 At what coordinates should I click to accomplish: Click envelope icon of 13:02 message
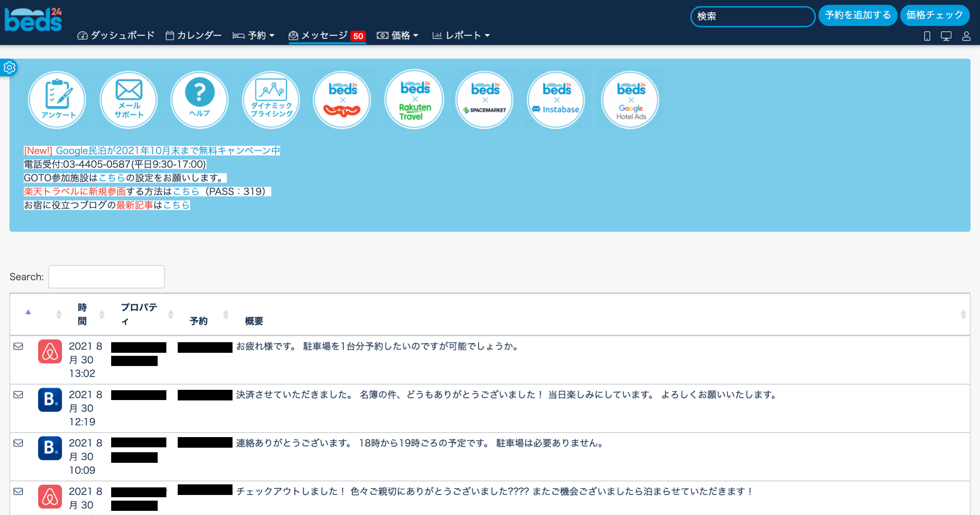click(x=18, y=346)
